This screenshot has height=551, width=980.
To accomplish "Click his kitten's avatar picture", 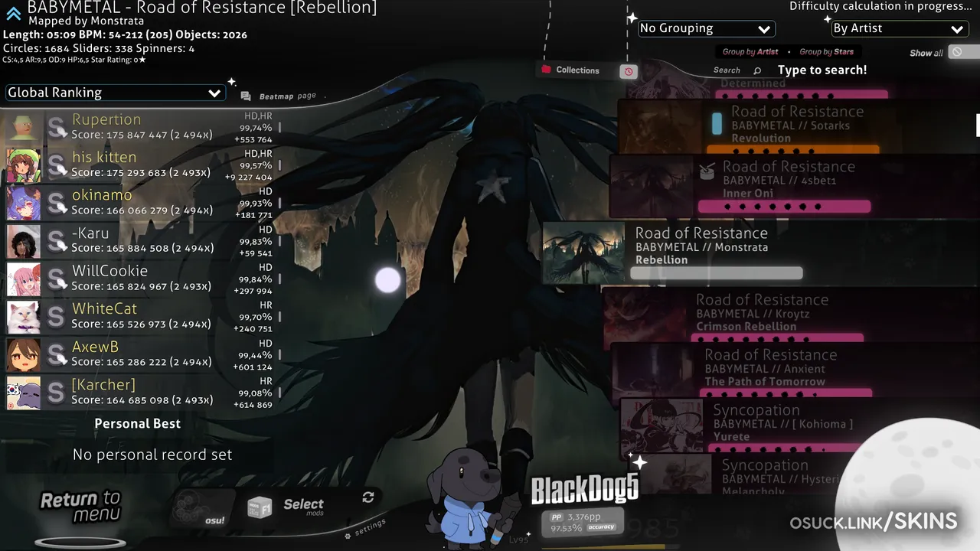I will pos(23,165).
